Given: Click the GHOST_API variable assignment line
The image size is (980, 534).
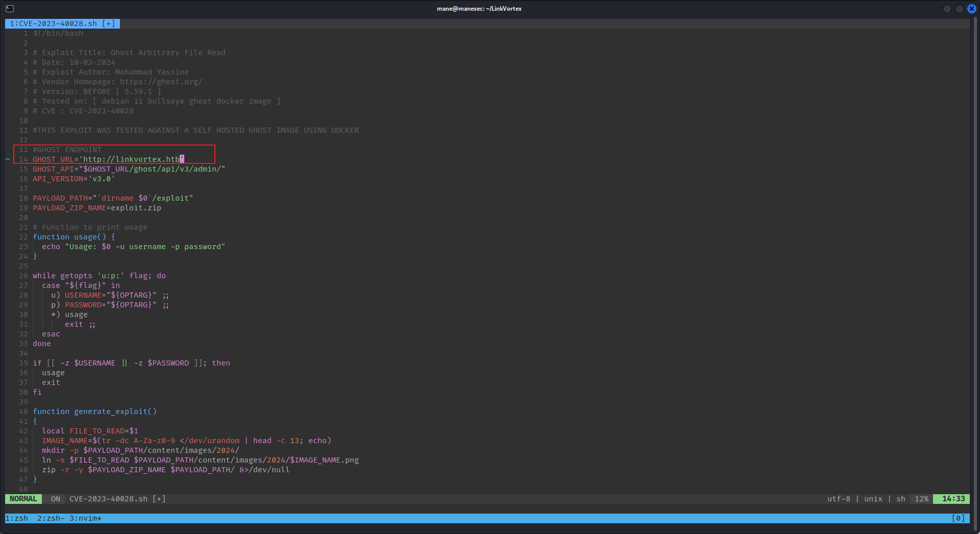Looking at the screenshot, I should pyautogui.click(x=129, y=169).
